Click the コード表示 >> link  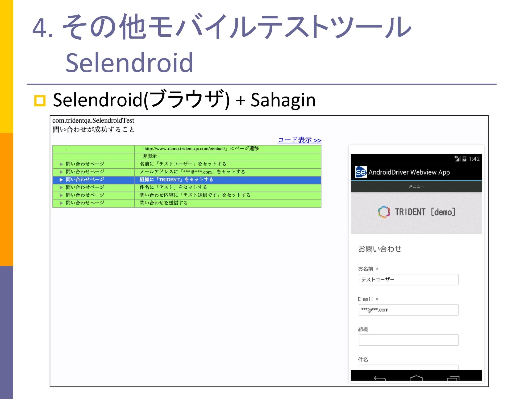(299, 140)
